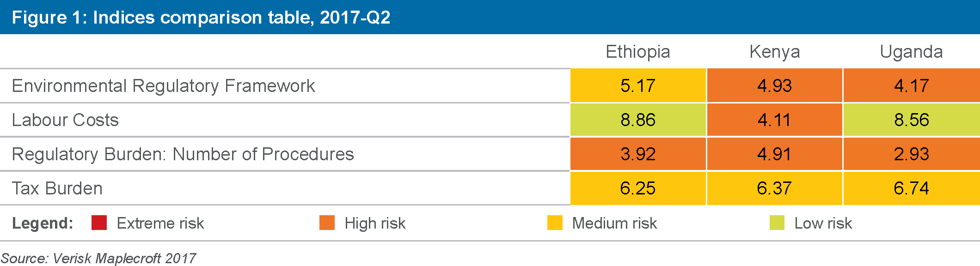The image size is (980, 266).
Task: Click Uganda's 2.93 Regulatory Burden cell
Action: [x=911, y=154]
